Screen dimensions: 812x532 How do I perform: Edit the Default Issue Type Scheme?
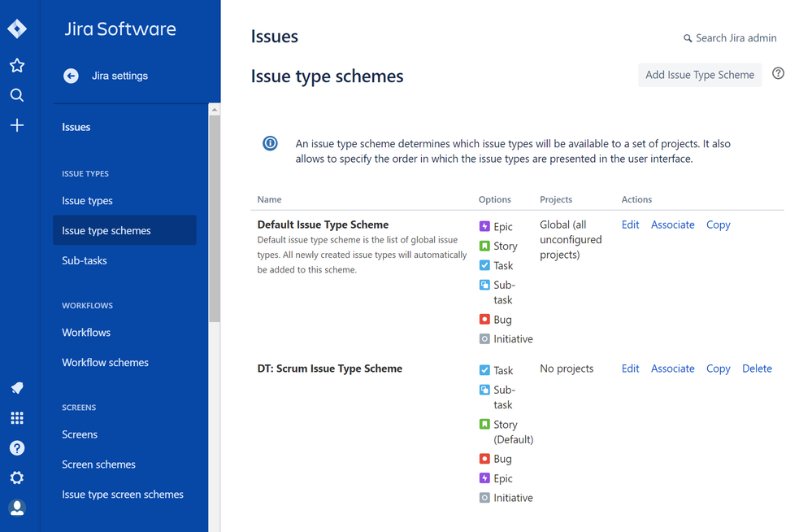click(630, 225)
